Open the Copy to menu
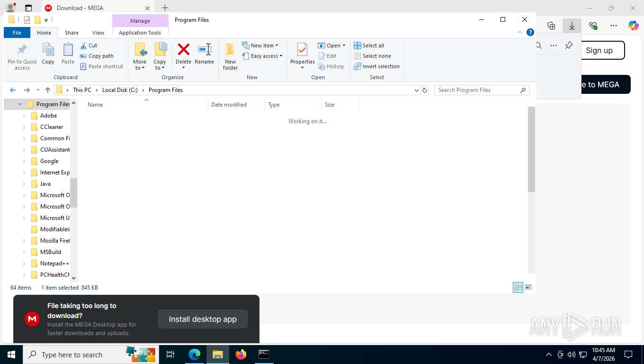The width and height of the screenshot is (644, 364). tap(160, 56)
